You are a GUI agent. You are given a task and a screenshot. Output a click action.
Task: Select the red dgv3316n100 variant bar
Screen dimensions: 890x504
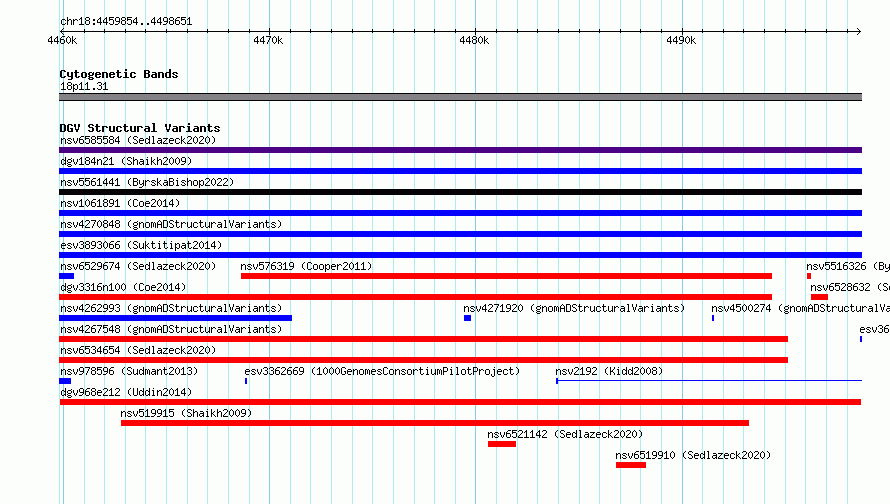tap(415, 297)
